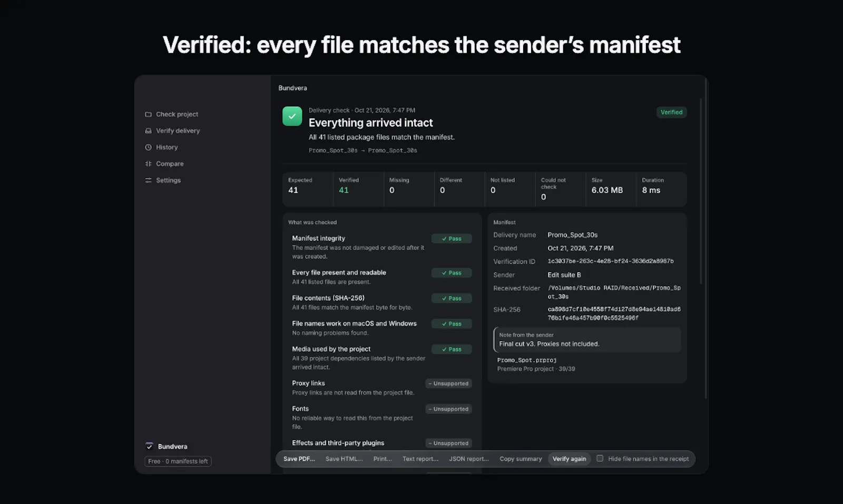
Task: Click the Print... button
Action: point(383,459)
